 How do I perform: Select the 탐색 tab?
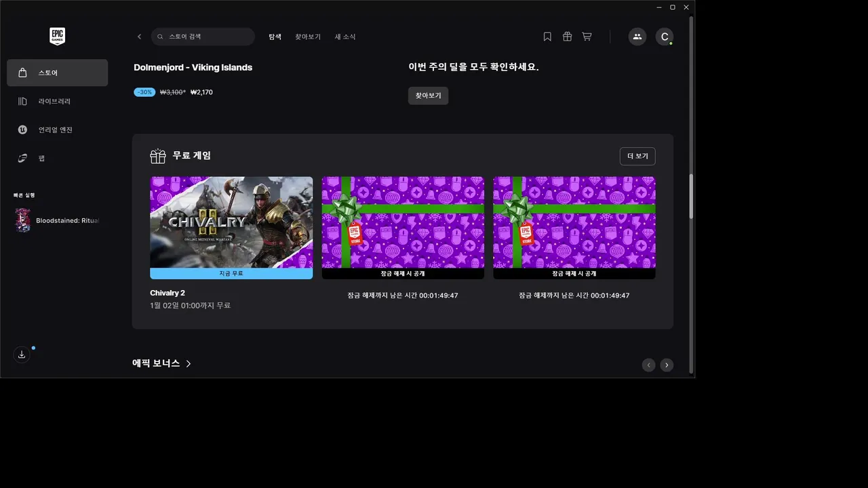point(275,37)
